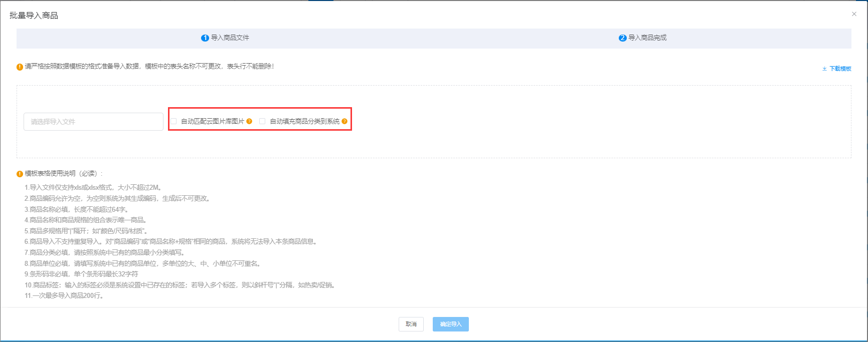Click the help icon after 自动匹配云图片库图片

249,121
